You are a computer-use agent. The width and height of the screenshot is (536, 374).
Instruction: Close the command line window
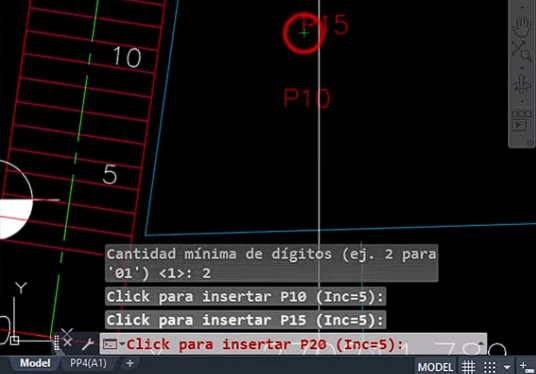(67, 342)
